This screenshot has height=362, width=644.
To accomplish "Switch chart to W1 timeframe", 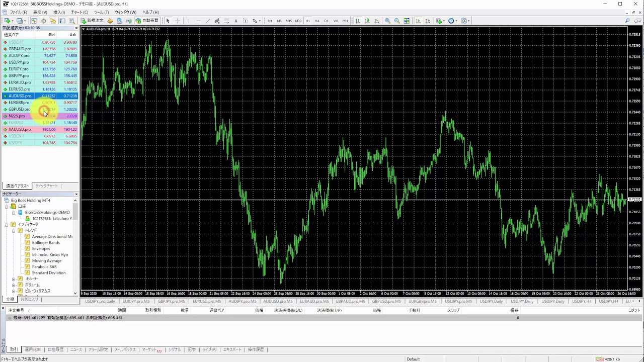I will [336, 21].
